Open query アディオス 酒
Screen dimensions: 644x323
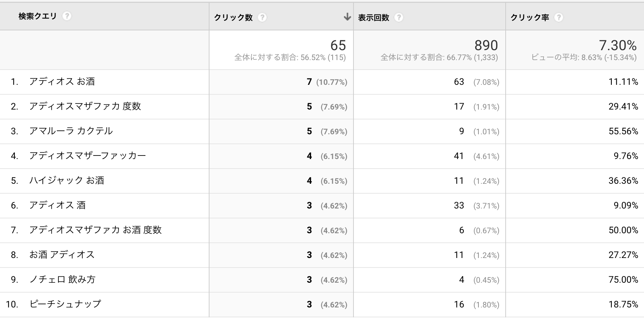click(x=57, y=205)
